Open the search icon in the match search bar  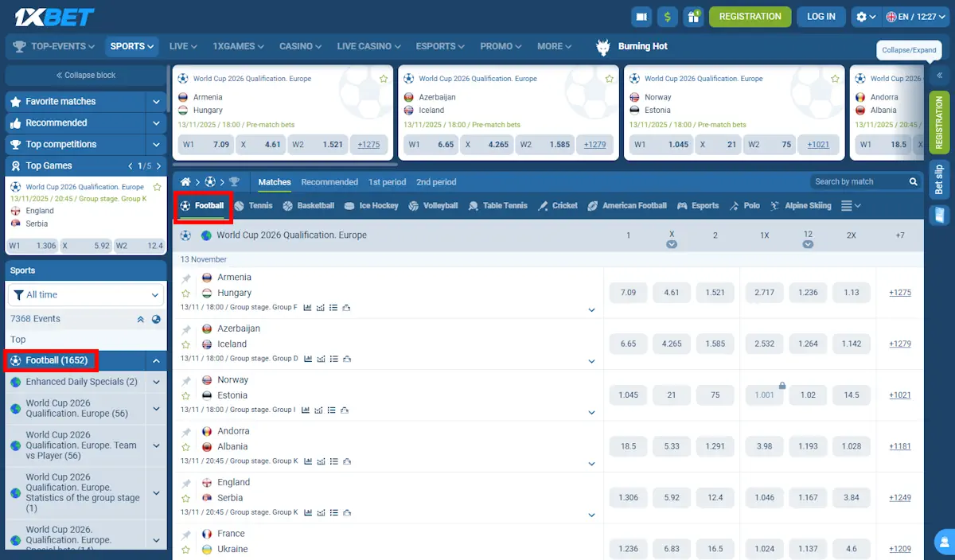tap(912, 181)
